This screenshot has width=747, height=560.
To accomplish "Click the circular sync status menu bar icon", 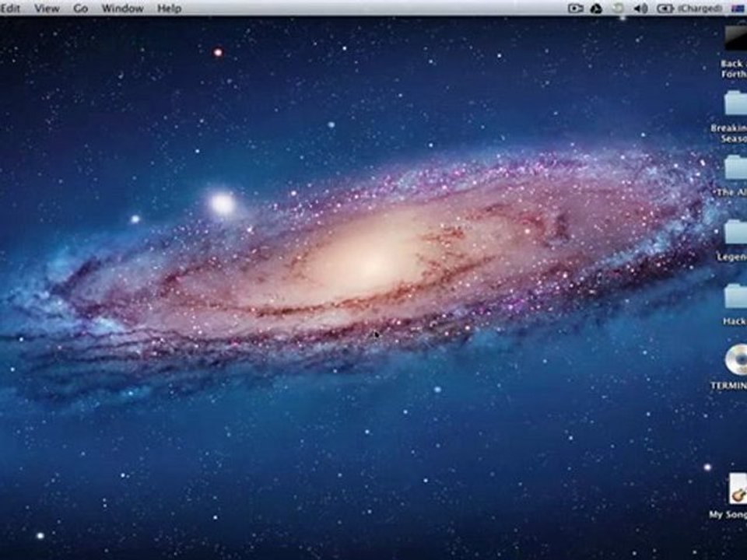I will click(619, 8).
